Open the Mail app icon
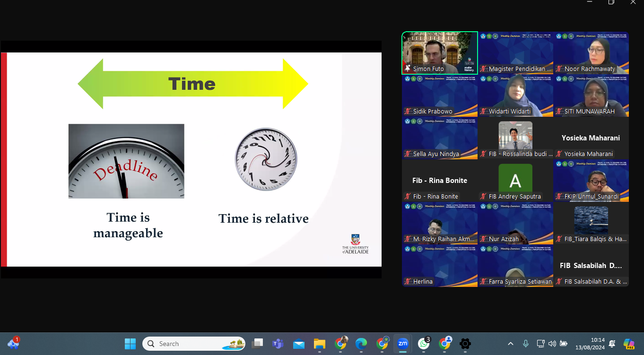This screenshot has height=355, width=644. [x=299, y=344]
